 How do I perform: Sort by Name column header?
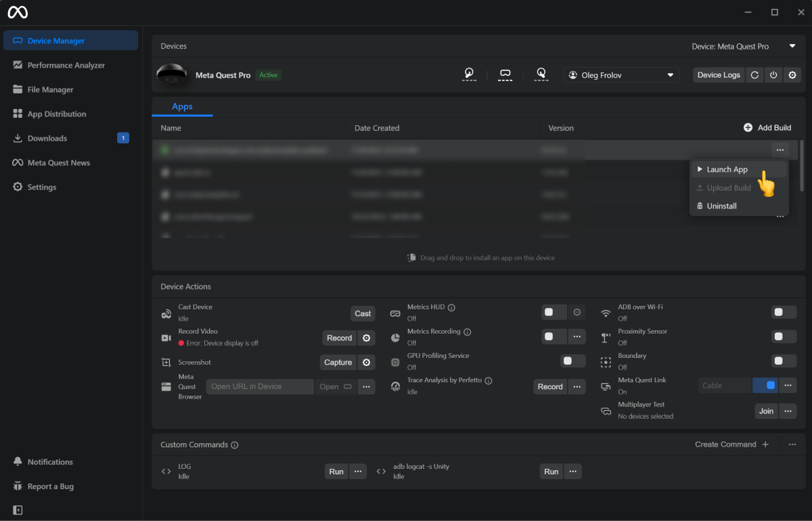click(x=171, y=128)
